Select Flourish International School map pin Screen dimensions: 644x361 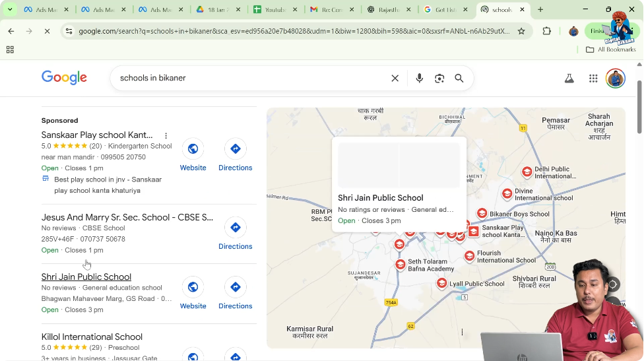point(469,256)
